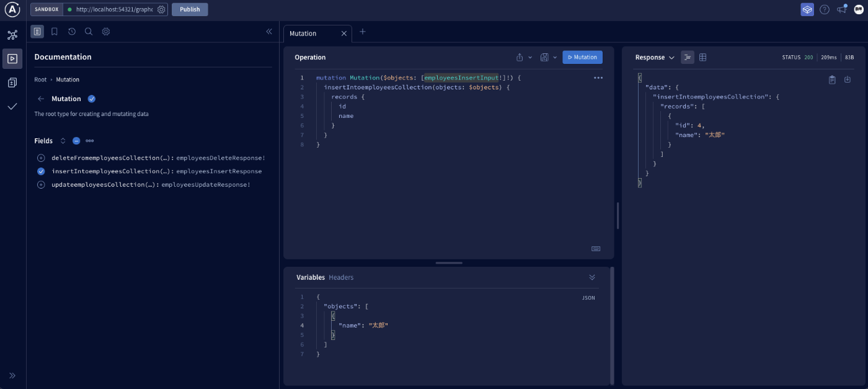
Task: Open the help question-mark icon
Action: tap(825, 9)
